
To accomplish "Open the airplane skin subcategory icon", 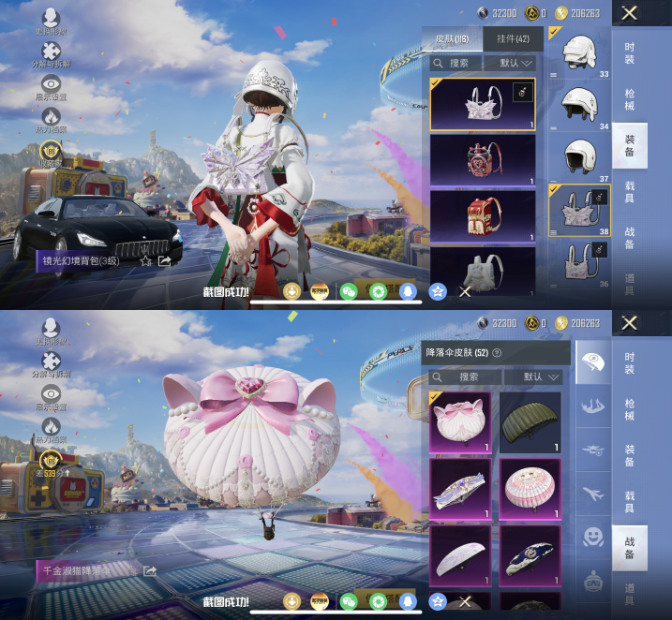I will point(593,494).
